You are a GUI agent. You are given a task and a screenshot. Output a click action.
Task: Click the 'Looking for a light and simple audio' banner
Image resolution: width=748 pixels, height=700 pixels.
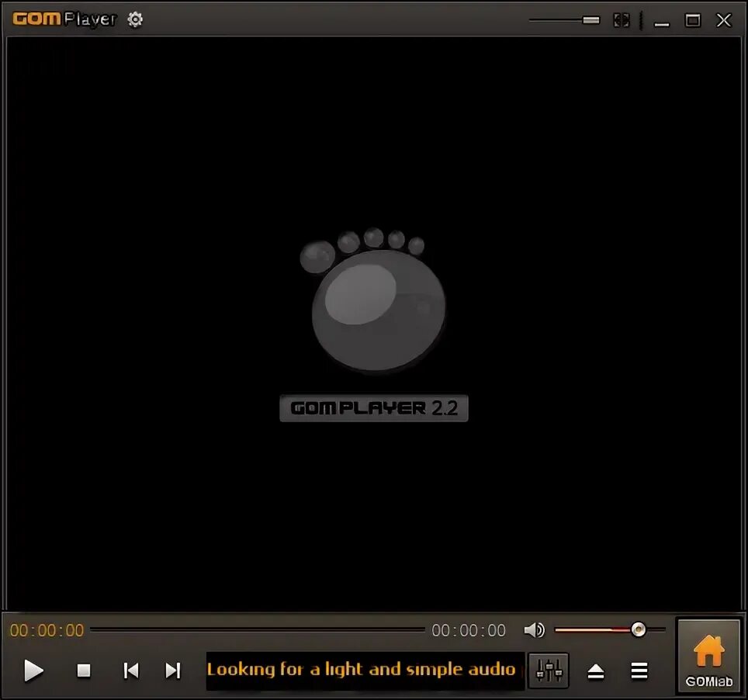pyautogui.click(x=365, y=671)
